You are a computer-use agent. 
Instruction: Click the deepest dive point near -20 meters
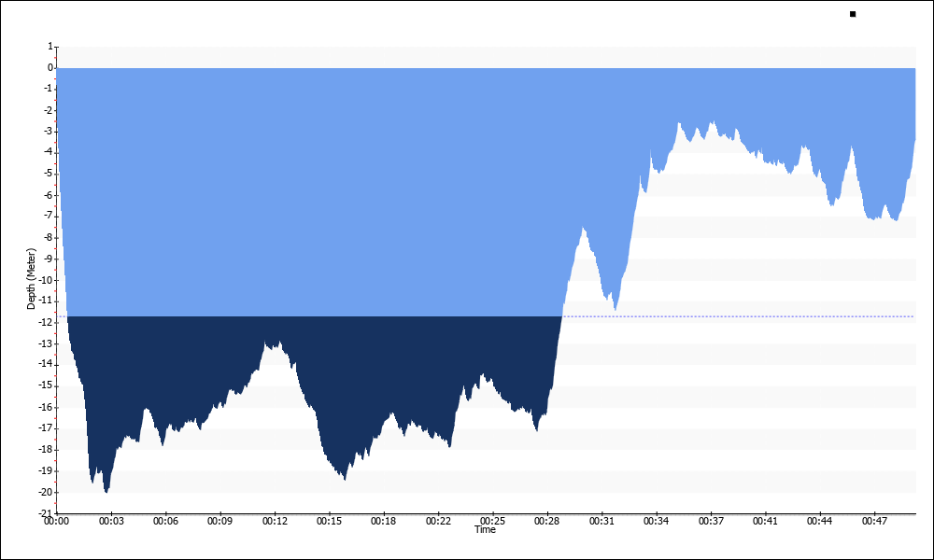pos(106,490)
